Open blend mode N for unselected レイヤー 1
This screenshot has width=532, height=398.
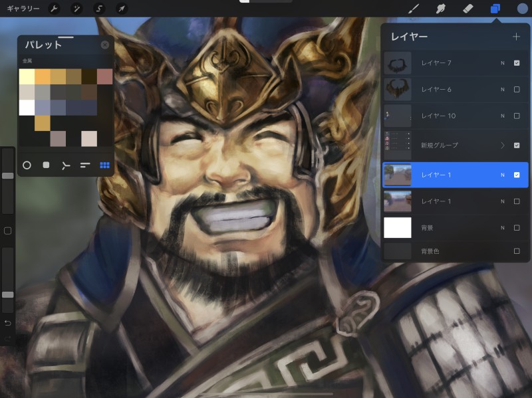[503, 201]
